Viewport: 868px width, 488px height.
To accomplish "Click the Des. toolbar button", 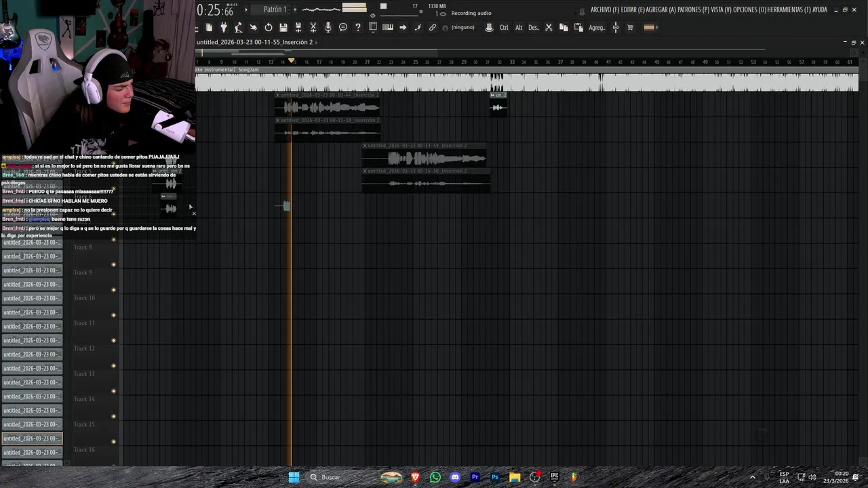I will tap(534, 28).
